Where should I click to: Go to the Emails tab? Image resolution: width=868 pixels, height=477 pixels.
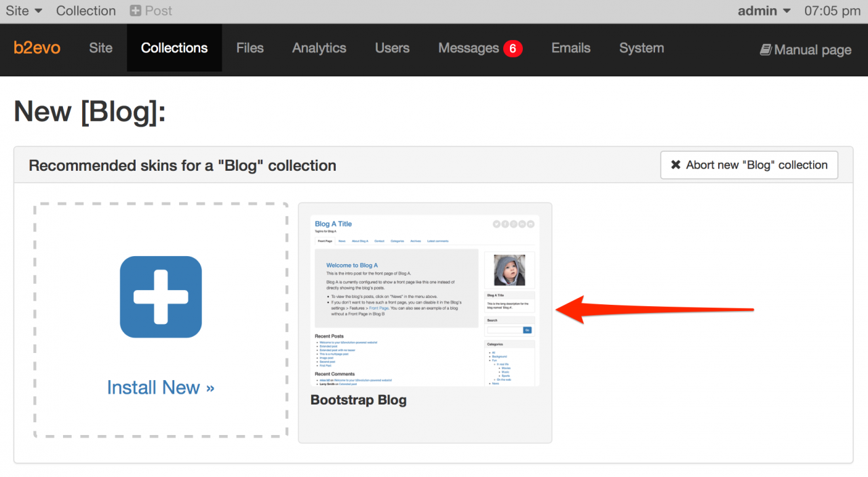571,48
